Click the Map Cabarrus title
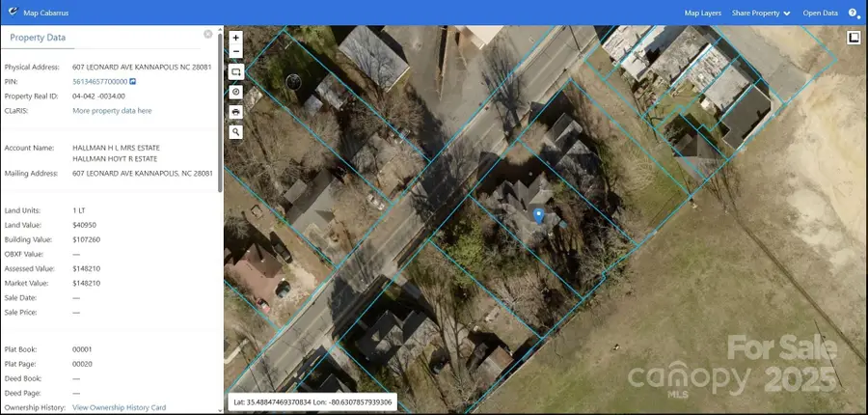 pos(46,13)
